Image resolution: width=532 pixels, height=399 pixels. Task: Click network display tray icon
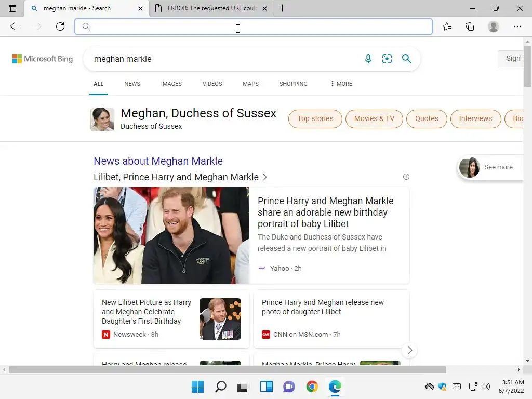(x=473, y=387)
